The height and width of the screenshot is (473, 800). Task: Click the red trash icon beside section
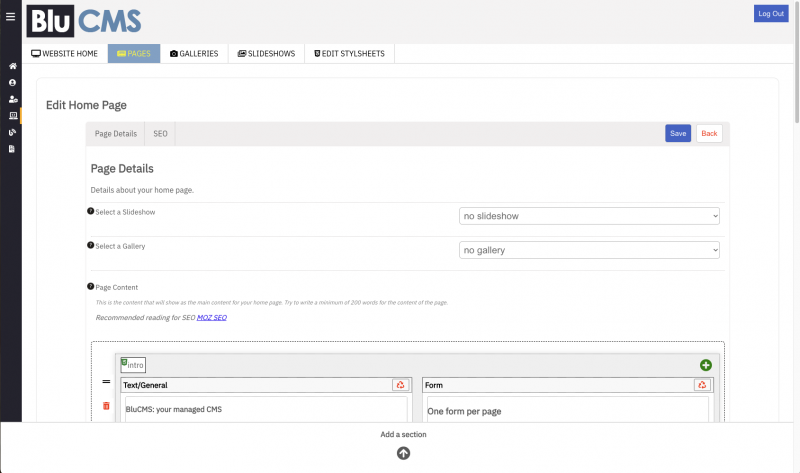107,406
